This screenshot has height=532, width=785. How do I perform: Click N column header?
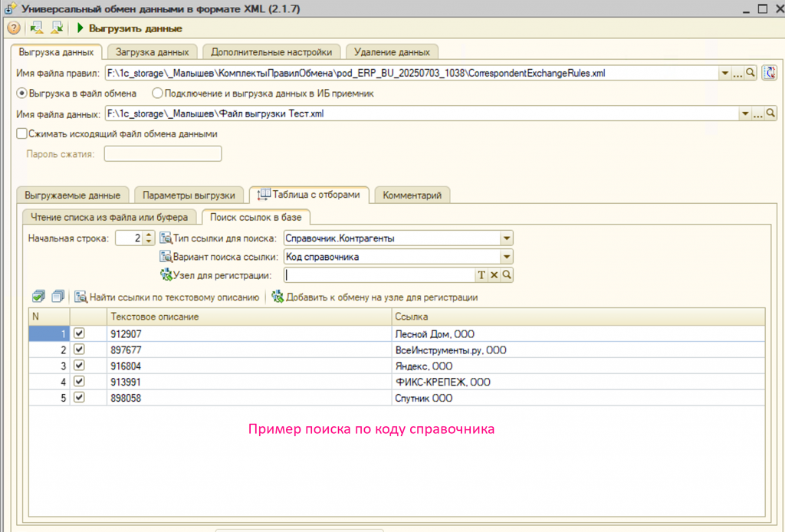pos(49,317)
